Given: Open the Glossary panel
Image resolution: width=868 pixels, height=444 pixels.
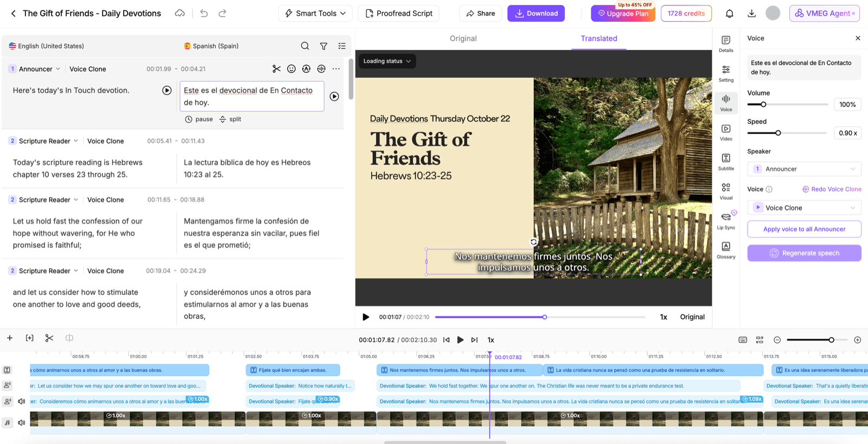Looking at the screenshot, I should 726,250.
